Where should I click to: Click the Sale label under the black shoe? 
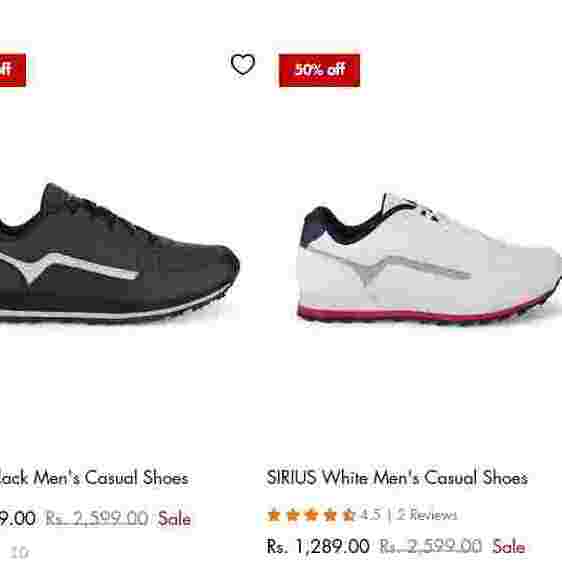coord(174,518)
